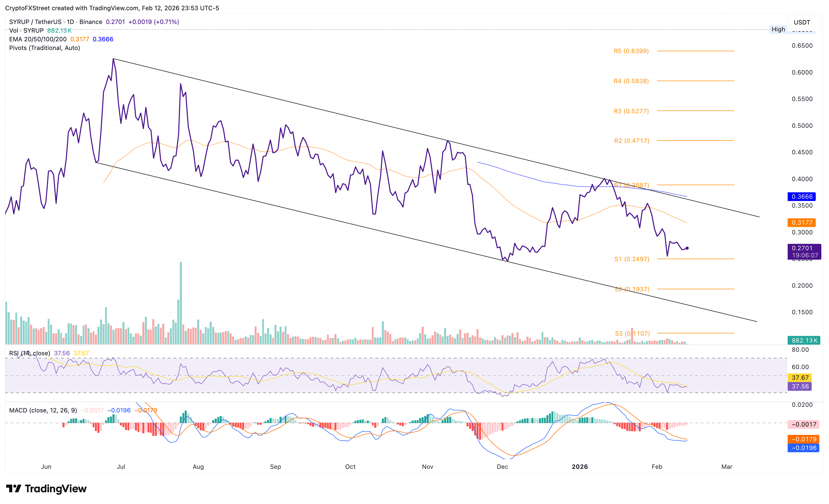Screen dimensions: 829x504
Task: Click the USDT currency label
Action: (802, 22)
